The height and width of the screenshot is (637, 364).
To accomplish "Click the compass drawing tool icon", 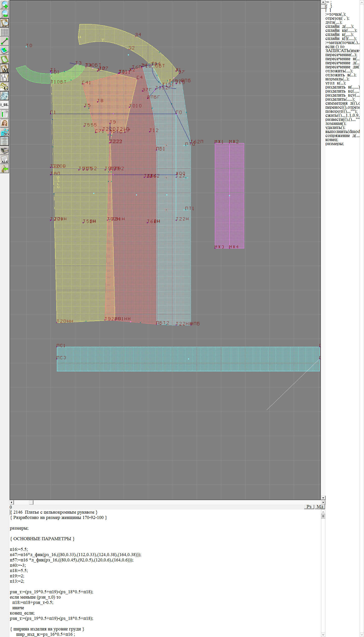I will pyautogui.click(x=5, y=78).
